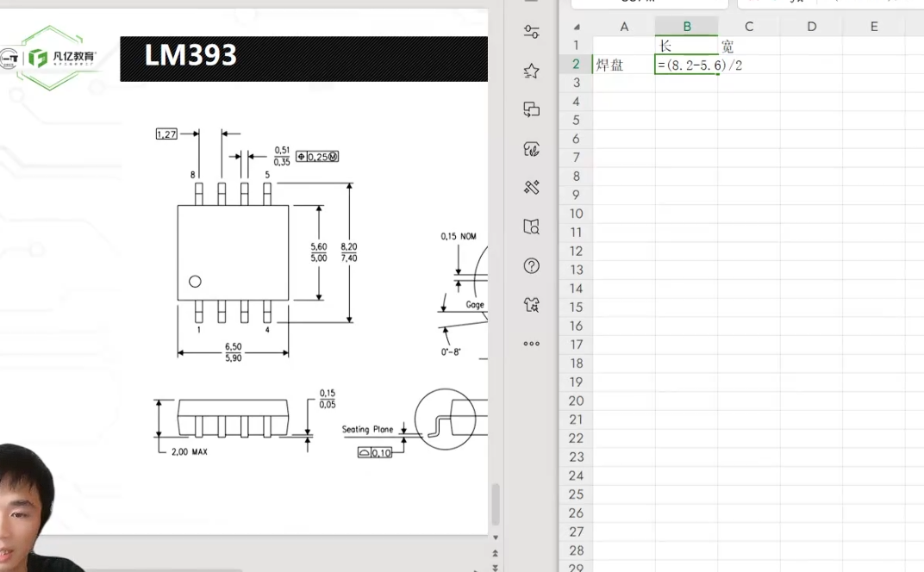Open the settings sliders icon in sidebar
Viewport: 924px width, 572px height.
click(x=532, y=33)
